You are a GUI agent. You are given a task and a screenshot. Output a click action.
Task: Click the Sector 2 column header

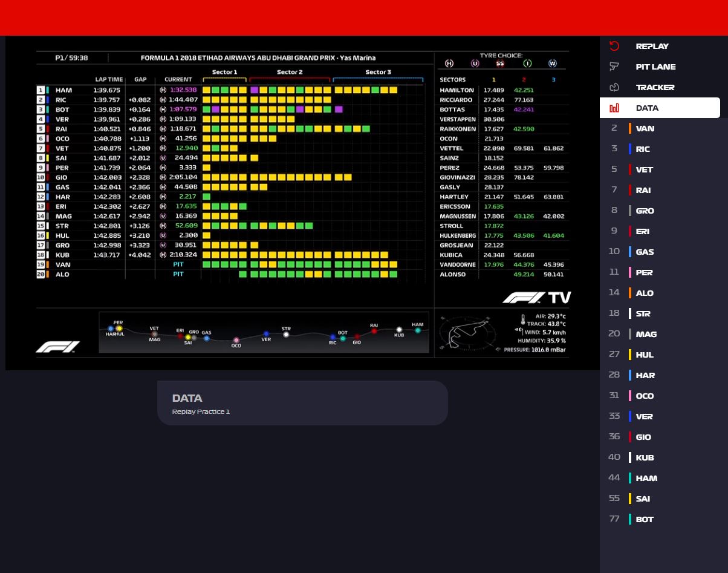[x=290, y=72]
